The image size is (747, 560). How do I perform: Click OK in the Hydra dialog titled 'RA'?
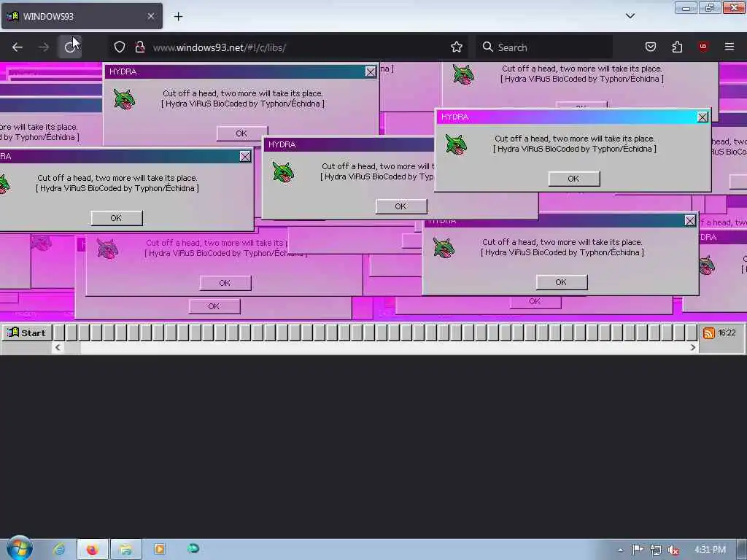coord(116,217)
